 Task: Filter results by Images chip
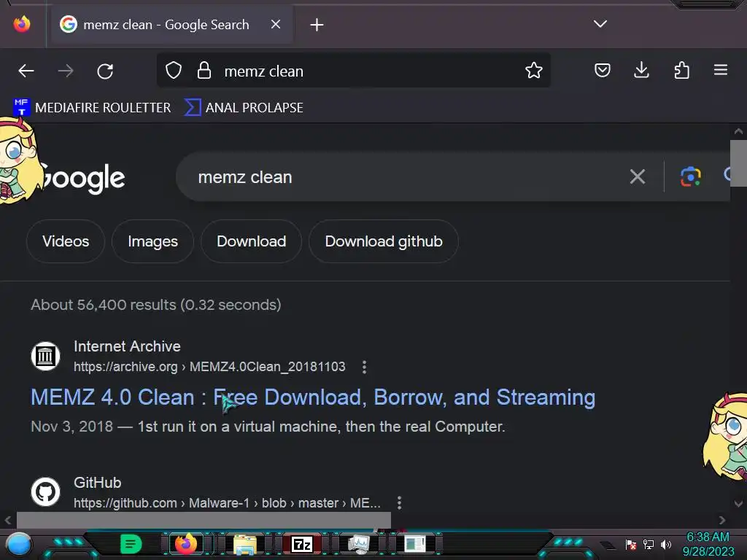153,241
